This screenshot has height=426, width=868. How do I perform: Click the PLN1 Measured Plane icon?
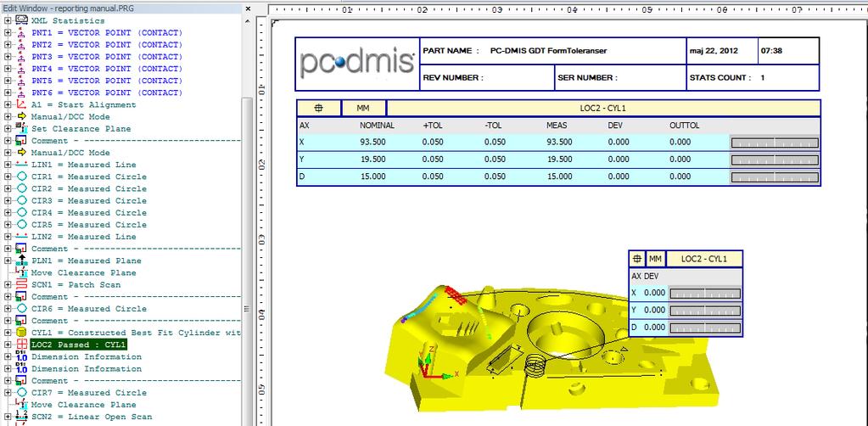click(21, 261)
